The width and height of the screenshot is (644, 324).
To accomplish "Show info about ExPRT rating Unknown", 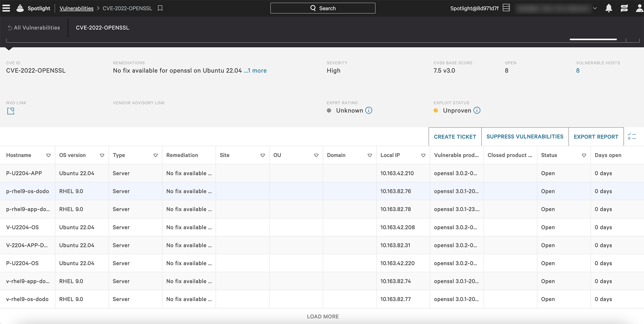I will (x=369, y=110).
